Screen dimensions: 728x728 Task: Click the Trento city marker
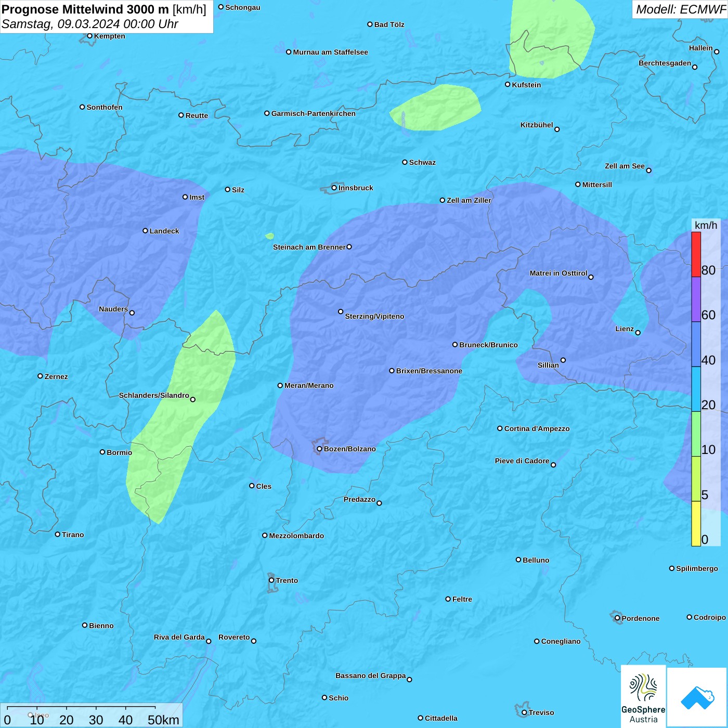(x=271, y=580)
